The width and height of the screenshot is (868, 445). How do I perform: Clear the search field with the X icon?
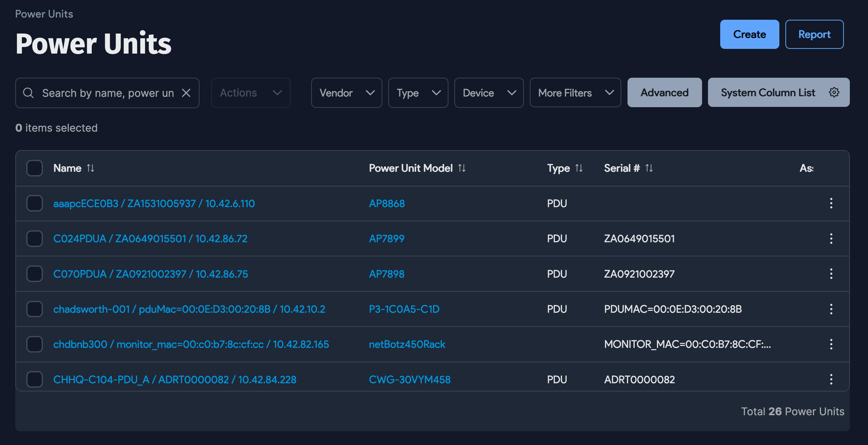(x=187, y=93)
